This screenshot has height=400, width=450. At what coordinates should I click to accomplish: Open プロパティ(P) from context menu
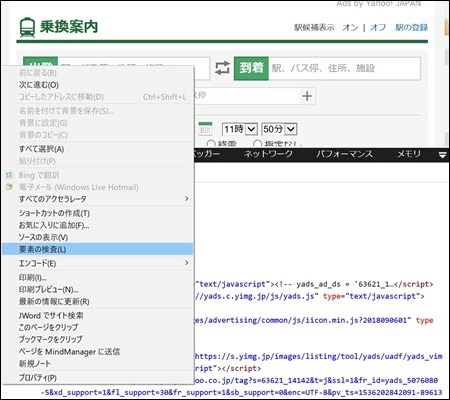(x=97, y=377)
